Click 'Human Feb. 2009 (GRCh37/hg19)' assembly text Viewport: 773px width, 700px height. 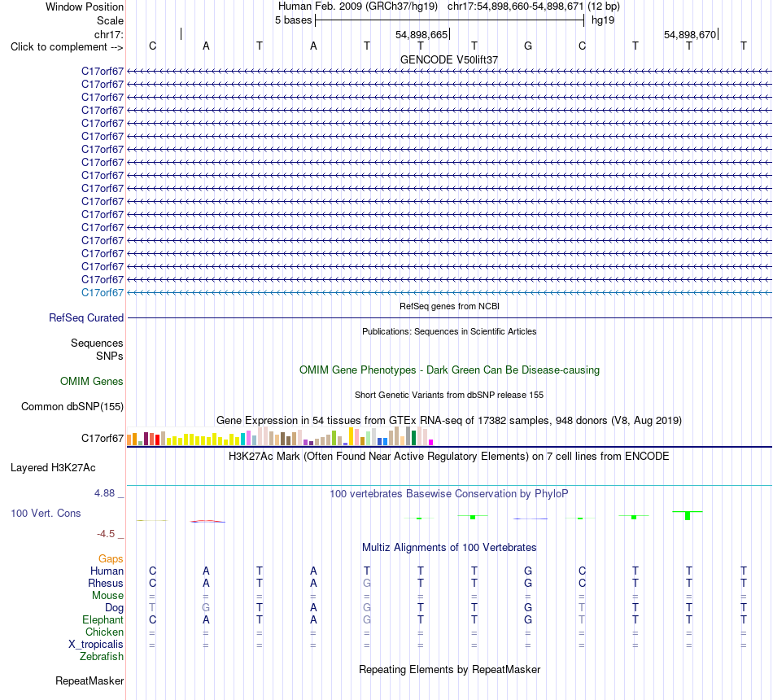point(358,7)
